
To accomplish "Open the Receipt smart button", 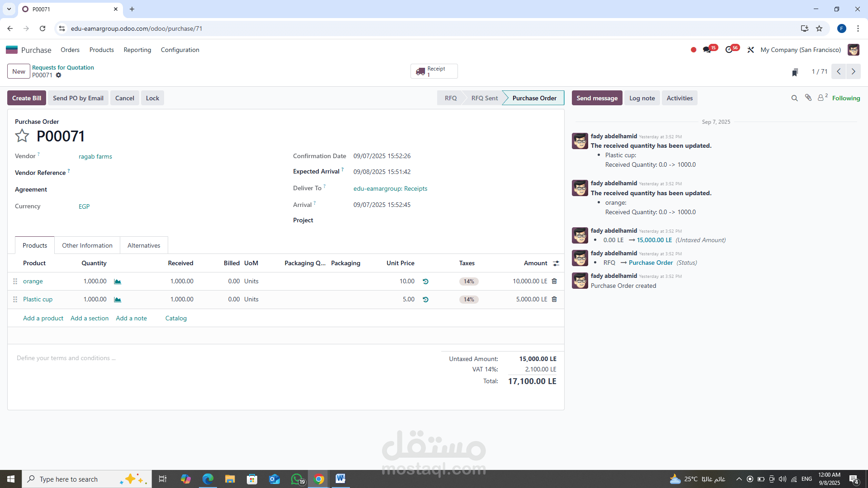I will [x=434, y=71].
